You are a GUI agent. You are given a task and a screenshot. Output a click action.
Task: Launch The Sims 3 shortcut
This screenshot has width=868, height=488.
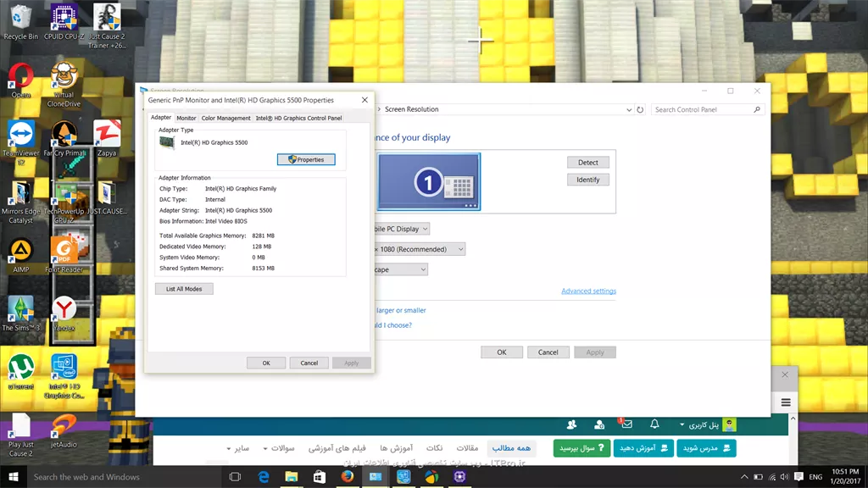[20, 313]
